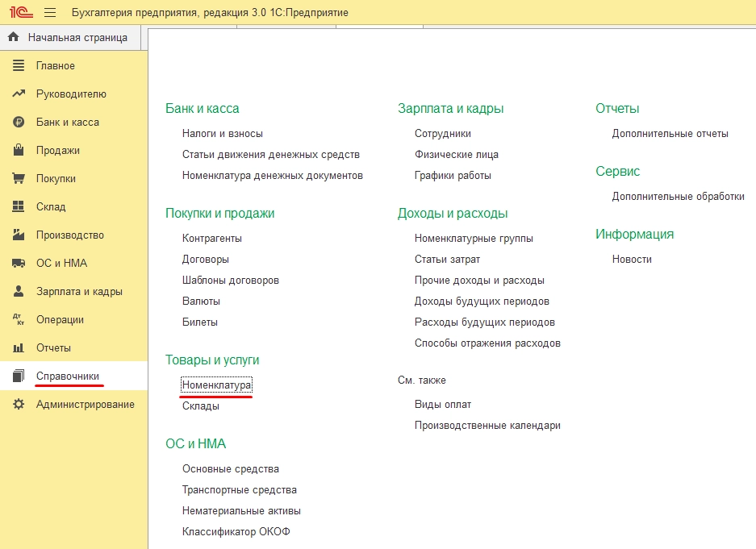Open the Руководителю section

coord(71,94)
